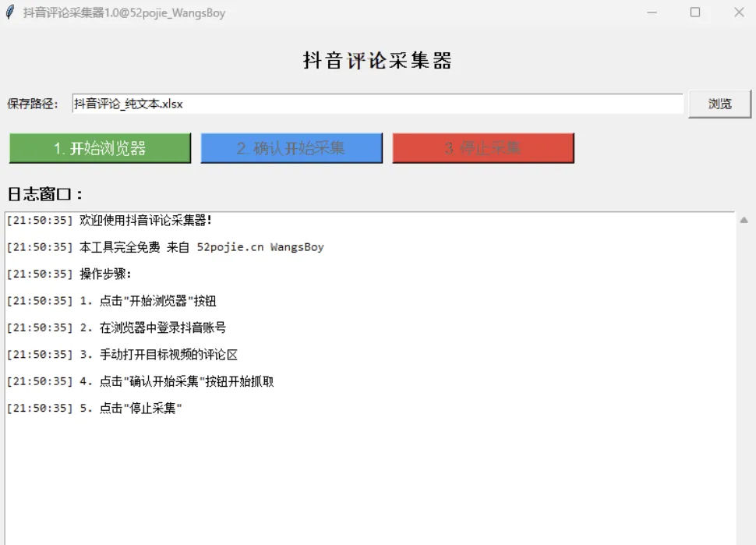The image size is (756, 545).
Task: Click the 浏览 browse button
Action: (719, 104)
